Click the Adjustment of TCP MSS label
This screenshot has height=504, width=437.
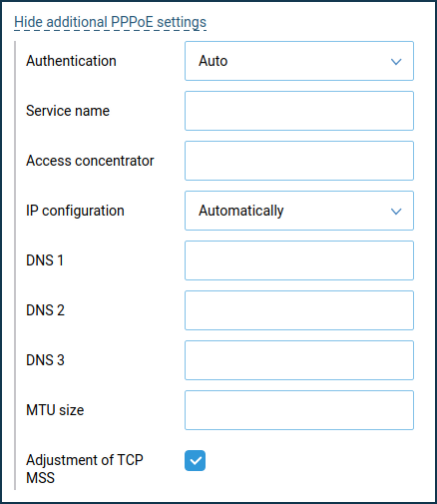tap(85, 469)
